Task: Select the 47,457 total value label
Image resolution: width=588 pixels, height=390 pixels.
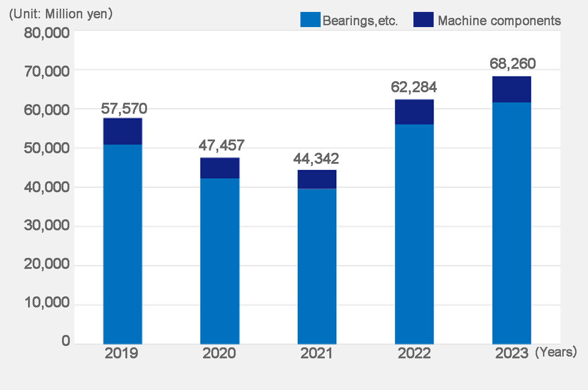Action: [x=221, y=145]
